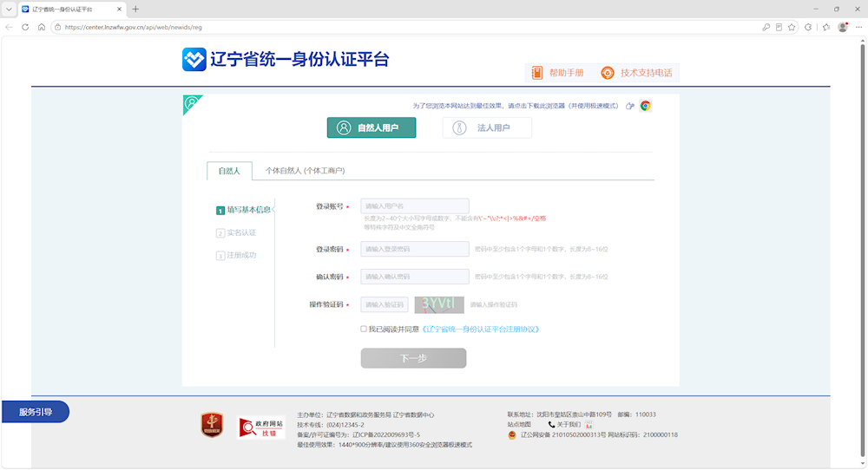868x470 pixels.
Task: Click the 政府网站找错 badge
Action: click(x=260, y=428)
